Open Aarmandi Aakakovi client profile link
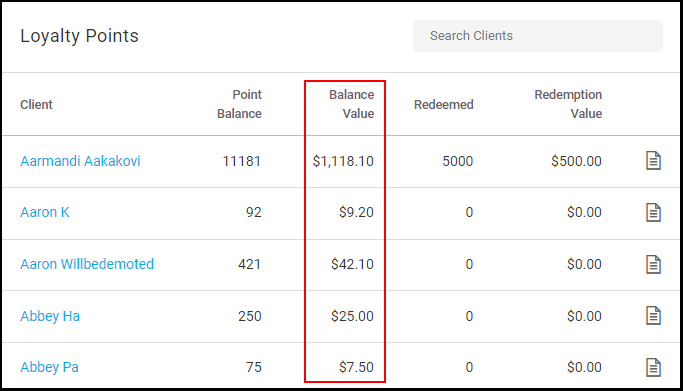Screen dimensions: 683x391 coord(80,161)
